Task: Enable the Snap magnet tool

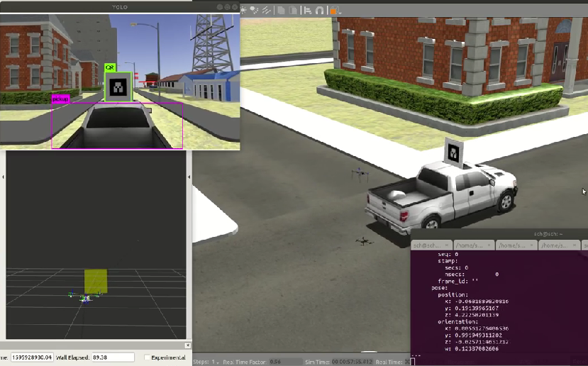Action: tap(319, 10)
